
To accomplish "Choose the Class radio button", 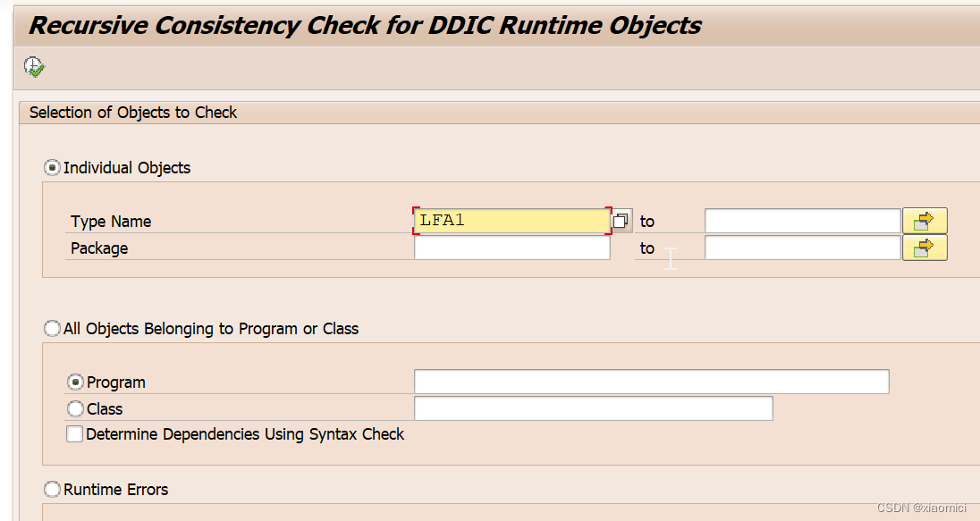I will [x=76, y=408].
